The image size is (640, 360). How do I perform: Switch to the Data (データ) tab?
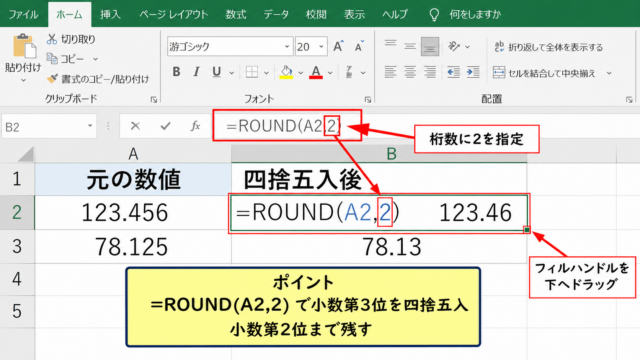276,14
